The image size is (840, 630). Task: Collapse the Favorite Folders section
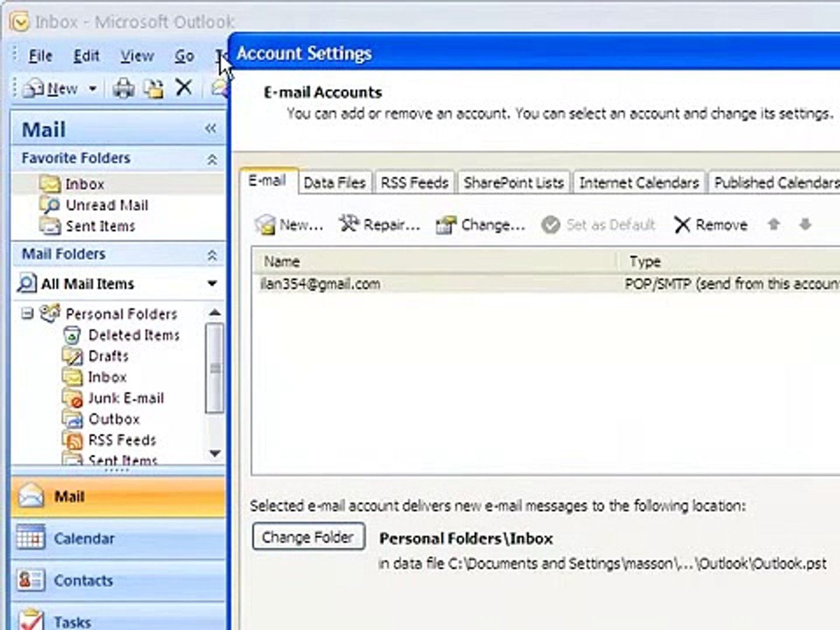click(212, 159)
